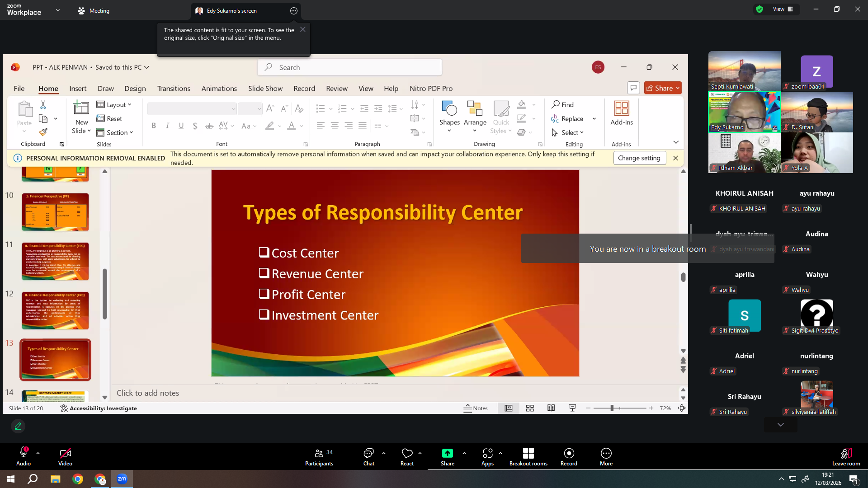Viewport: 868px width, 488px height.
Task: Click the Zoom React heart icon
Action: 407,453
